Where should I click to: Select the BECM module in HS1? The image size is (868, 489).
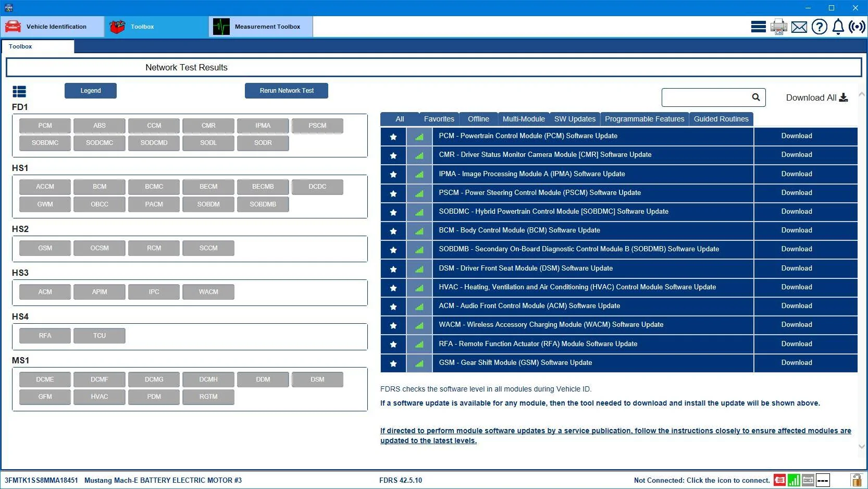pyautogui.click(x=208, y=187)
